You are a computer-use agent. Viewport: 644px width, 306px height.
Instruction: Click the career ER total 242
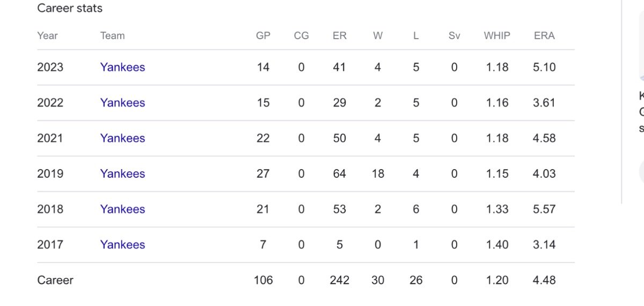[x=339, y=280]
